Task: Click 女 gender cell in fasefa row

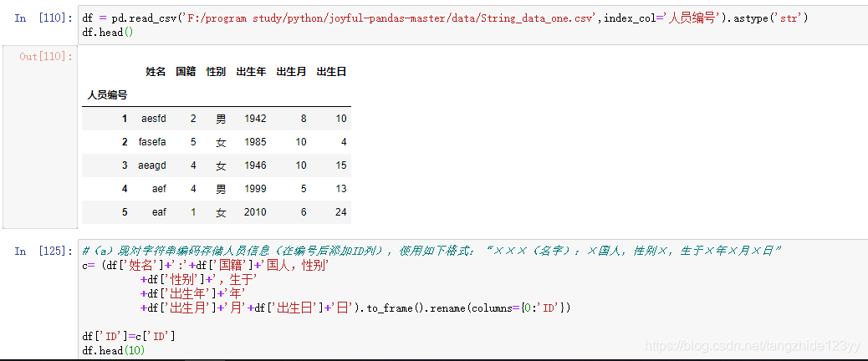Action: (221, 142)
